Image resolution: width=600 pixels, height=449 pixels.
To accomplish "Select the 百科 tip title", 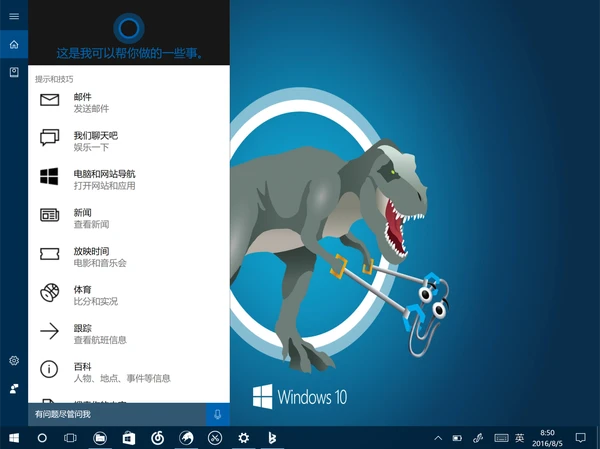I will pyautogui.click(x=82, y=367).
